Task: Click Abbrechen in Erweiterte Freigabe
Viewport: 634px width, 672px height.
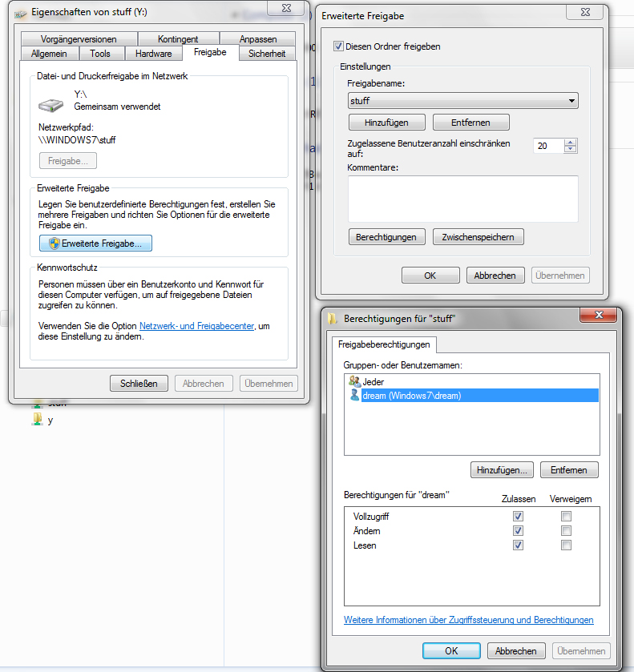Action: point(495,276)
